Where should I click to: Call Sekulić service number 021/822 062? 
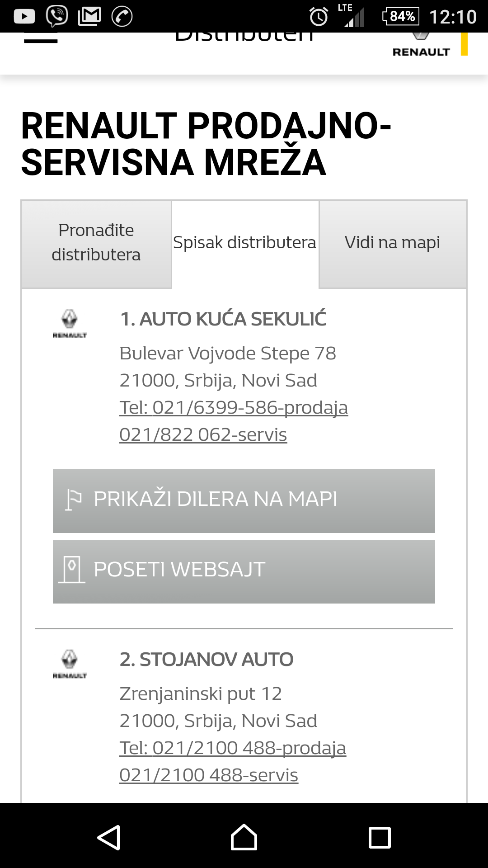(x=203, y=435)
